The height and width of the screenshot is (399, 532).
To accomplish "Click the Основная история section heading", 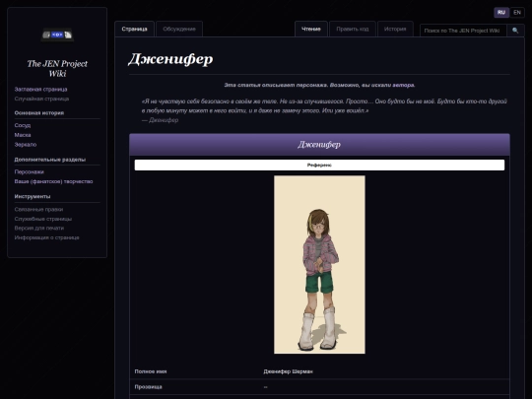I will pyautogui.click(x=39, y=113).
